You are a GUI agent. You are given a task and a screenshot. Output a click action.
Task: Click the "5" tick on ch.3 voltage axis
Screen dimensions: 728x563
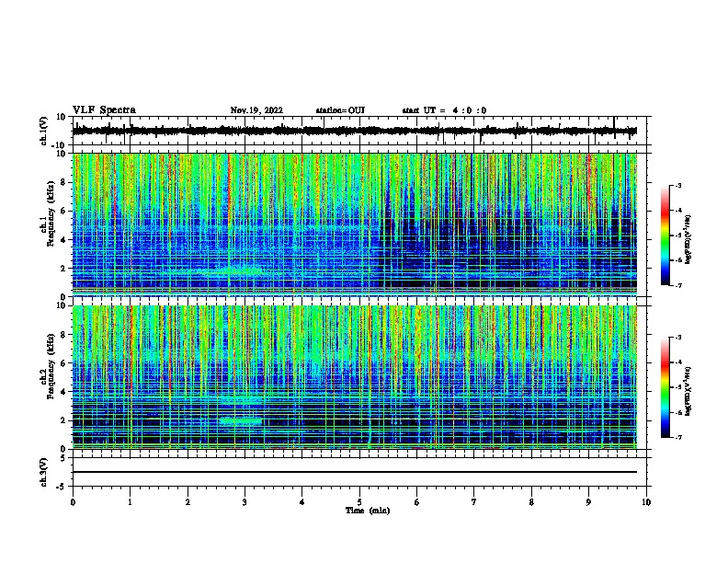(x=63, y=458)
